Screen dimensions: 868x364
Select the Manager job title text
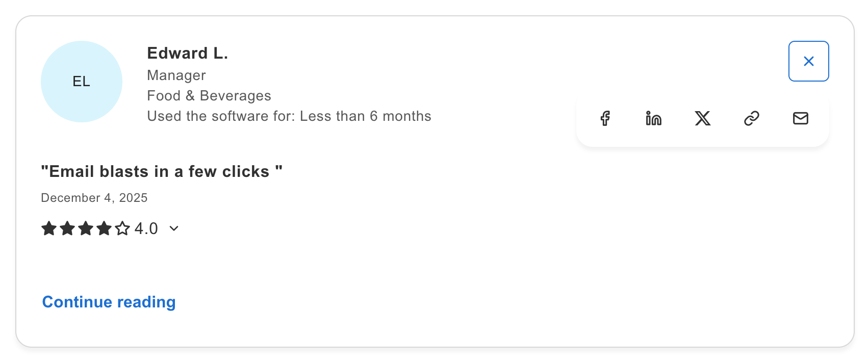[176, 75]
